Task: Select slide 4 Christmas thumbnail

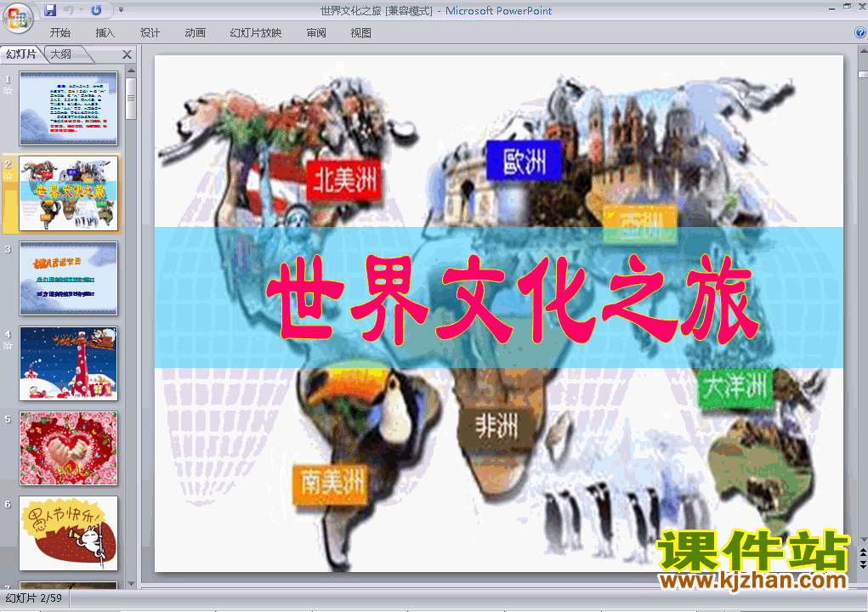Action: tap(69, 363)
